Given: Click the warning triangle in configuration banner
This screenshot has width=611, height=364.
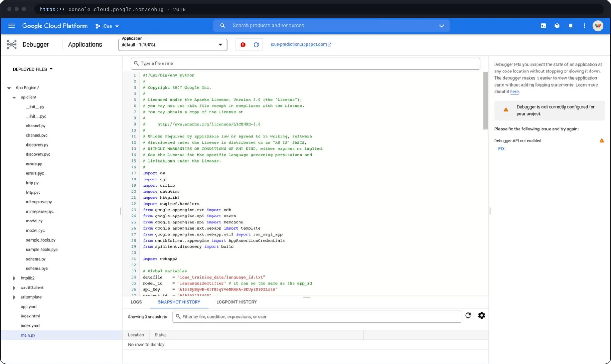Looking at the screenshot, I should pyautogui.click(x=506, y=110).
